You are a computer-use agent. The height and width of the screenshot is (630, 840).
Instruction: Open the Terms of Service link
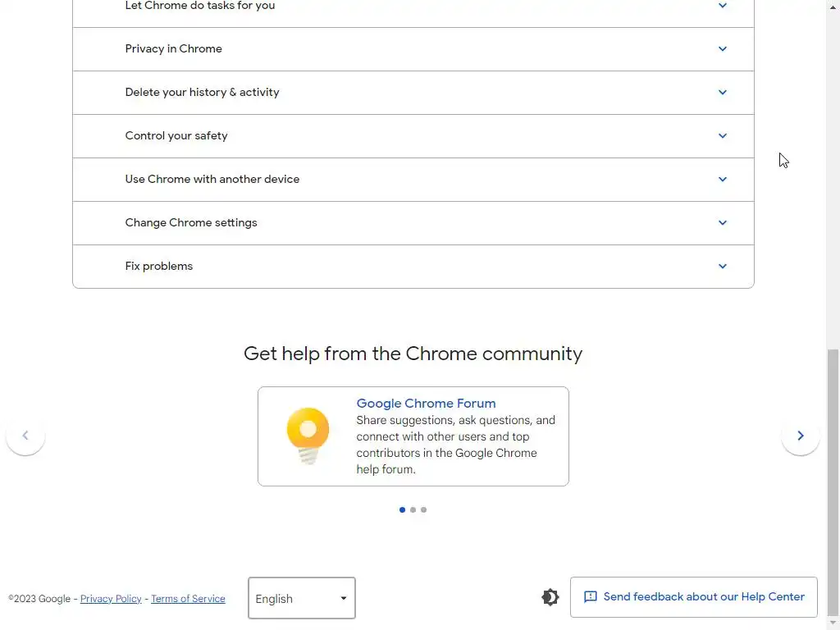188,599
